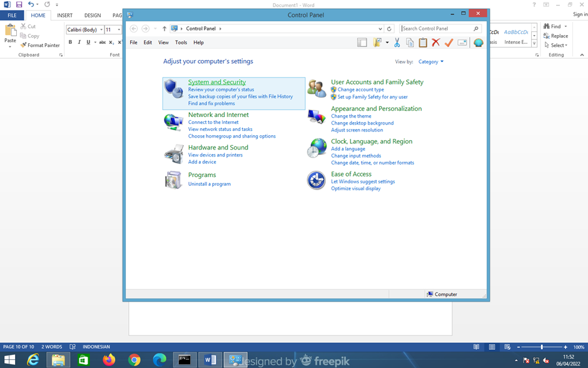
Task: Click the Forward arrow in Control Panel
Action: pyautogui.click(x=145, y=29)
